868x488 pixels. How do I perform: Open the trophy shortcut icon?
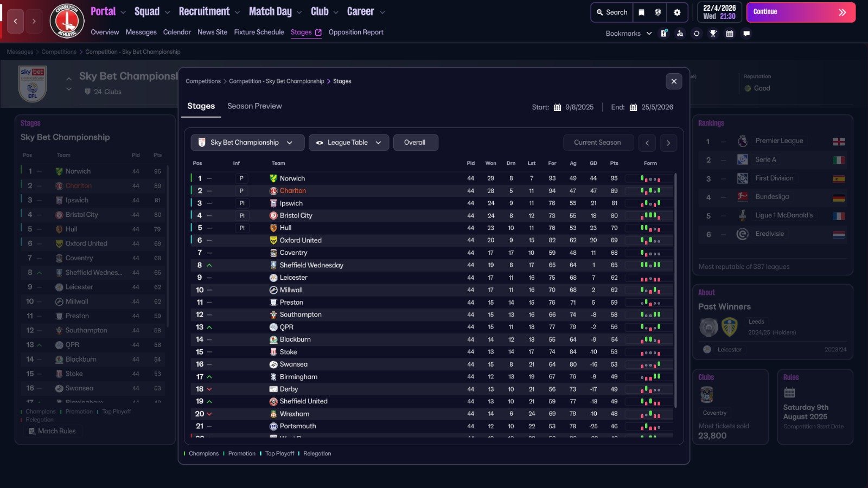pos(713,34)
